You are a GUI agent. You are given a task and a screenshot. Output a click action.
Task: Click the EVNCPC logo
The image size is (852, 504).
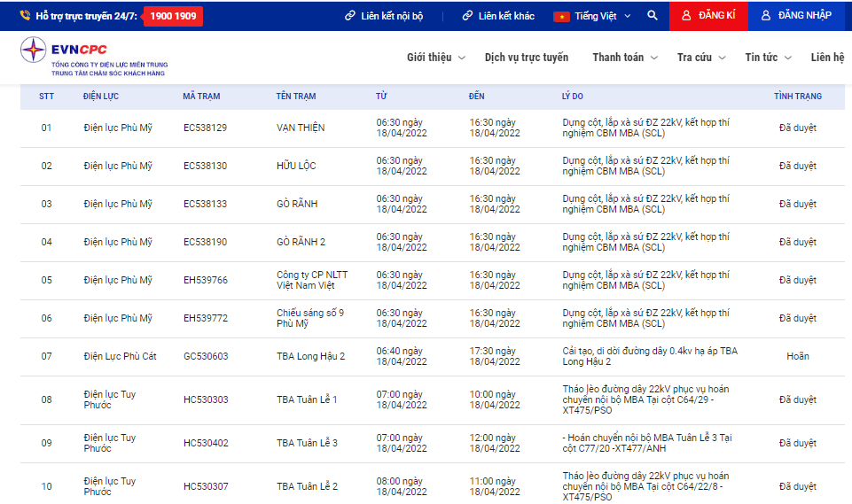tap(94, 57)
